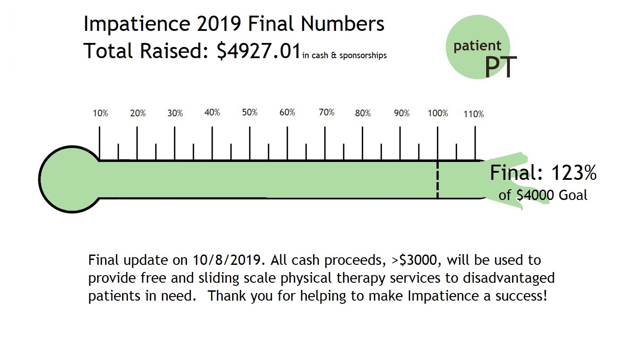Click the Final update on 10/8/2019 paragraph

point(321,278)
